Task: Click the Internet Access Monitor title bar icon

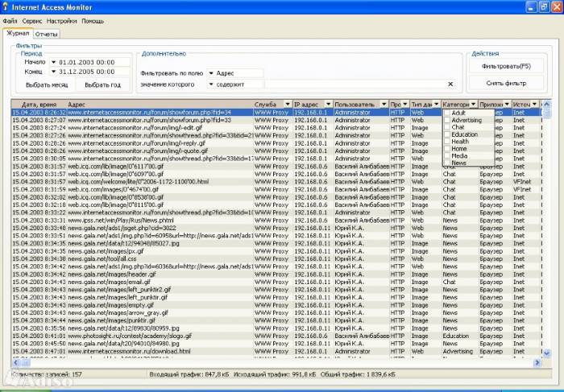Action: click(7, 7)
